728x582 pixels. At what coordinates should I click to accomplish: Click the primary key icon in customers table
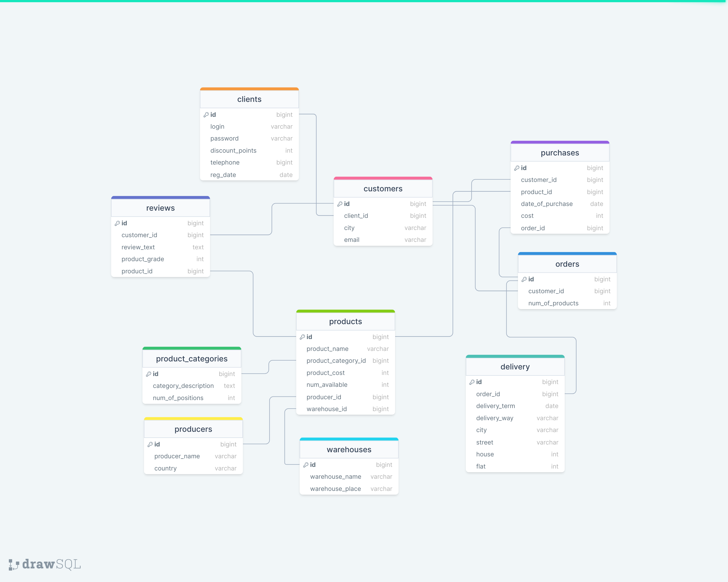[x=340, y=204]
